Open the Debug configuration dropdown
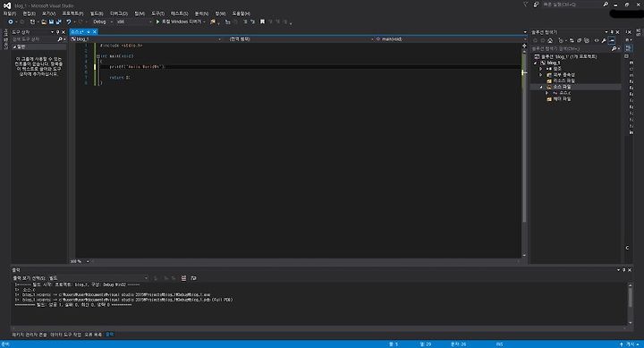 [x=103, y=21]
